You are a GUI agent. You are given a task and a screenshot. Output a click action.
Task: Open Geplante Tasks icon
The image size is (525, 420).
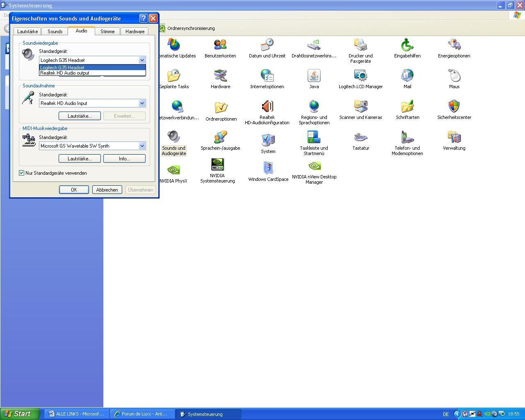pos(174,79)
